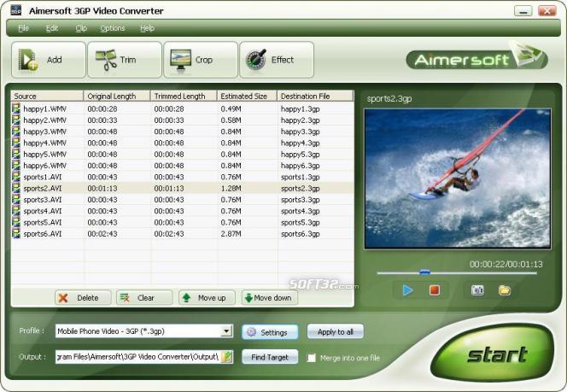Click file icon of sports1.AVI
This screenshot has width=567, height=392.
tap(16, 177)
